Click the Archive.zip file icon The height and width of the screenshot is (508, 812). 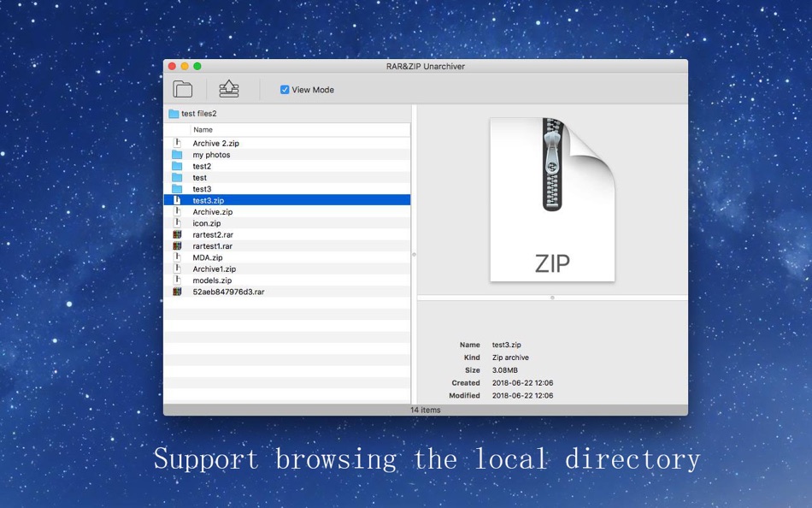pyautogui.click(x=177, y=211)
